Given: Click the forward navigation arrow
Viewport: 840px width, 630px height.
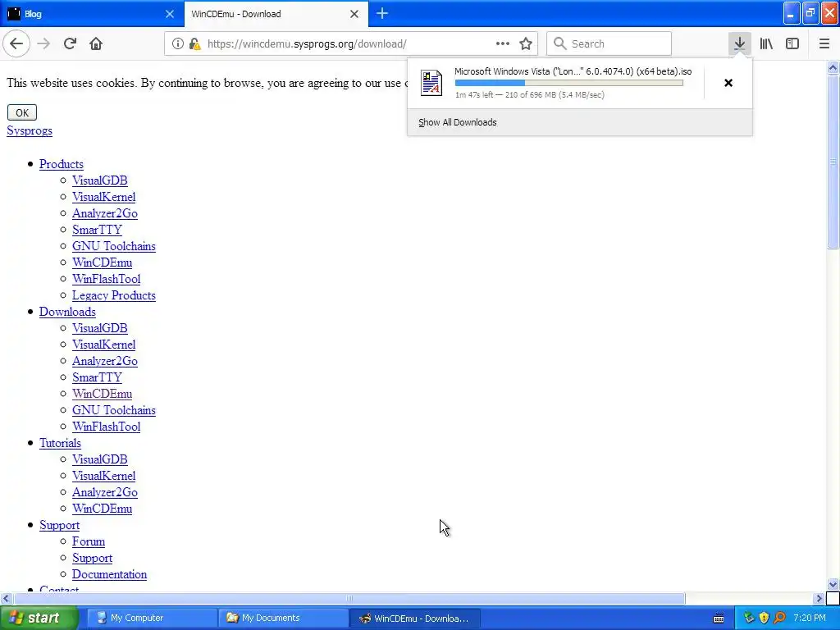Looking at the screenshot, I should pyautogui.click(x=43, y=44).
